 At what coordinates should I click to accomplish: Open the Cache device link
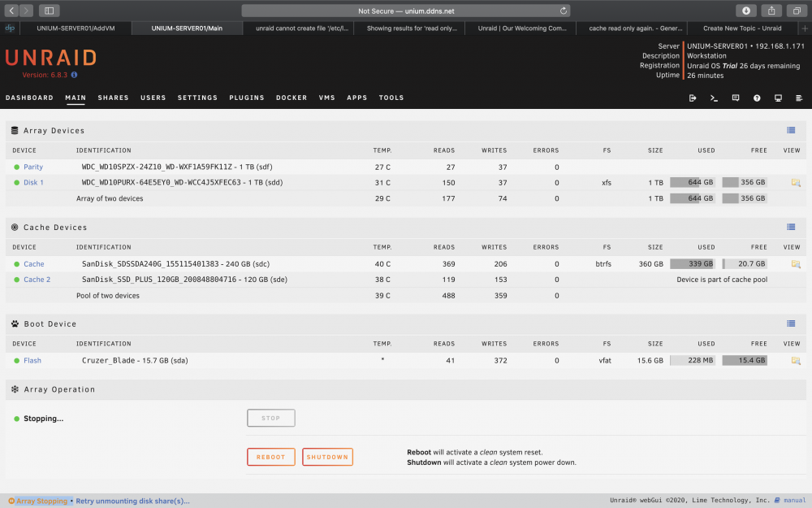point(33,264)
